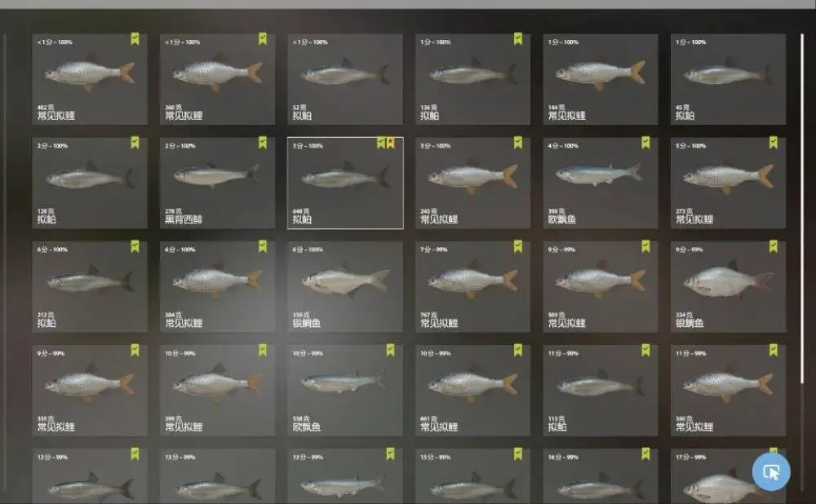Click the gold star badge on selected 拟鲌
The width and height of the screenshot is (816, 504).
click(390, 143)
